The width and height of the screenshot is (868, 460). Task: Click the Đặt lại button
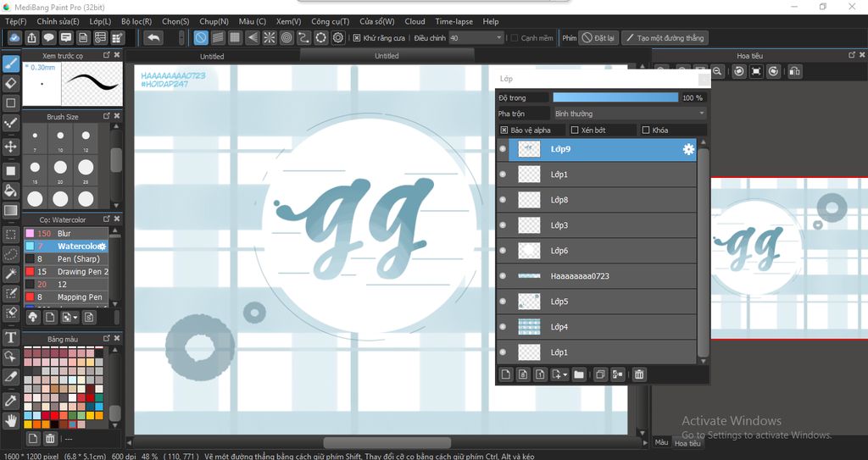click(599, 37)
